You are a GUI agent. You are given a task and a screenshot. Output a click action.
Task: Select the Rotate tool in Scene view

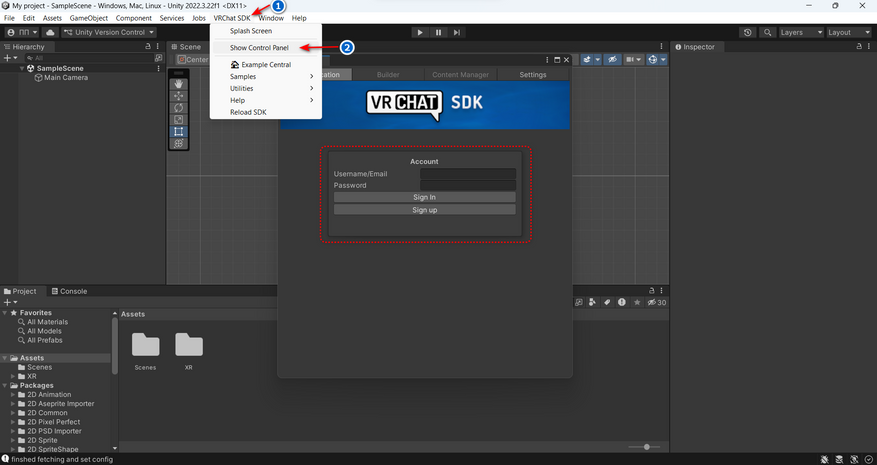pos(179,108)
